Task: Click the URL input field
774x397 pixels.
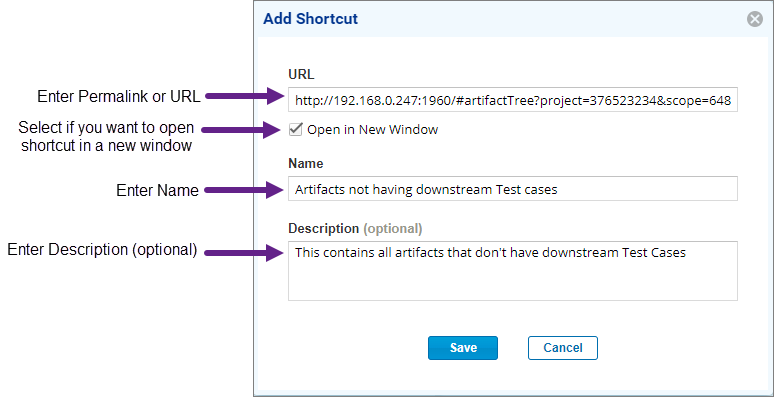Action: point(513,100)
